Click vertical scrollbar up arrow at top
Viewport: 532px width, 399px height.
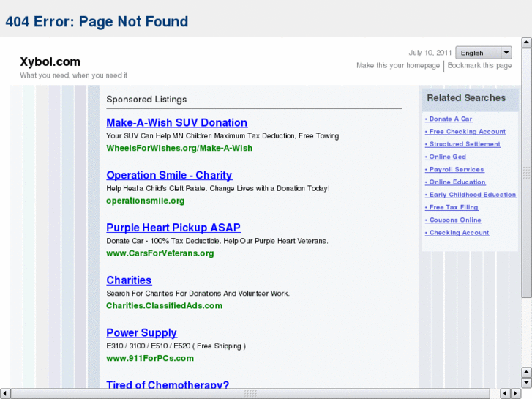(x=526, y=42)
